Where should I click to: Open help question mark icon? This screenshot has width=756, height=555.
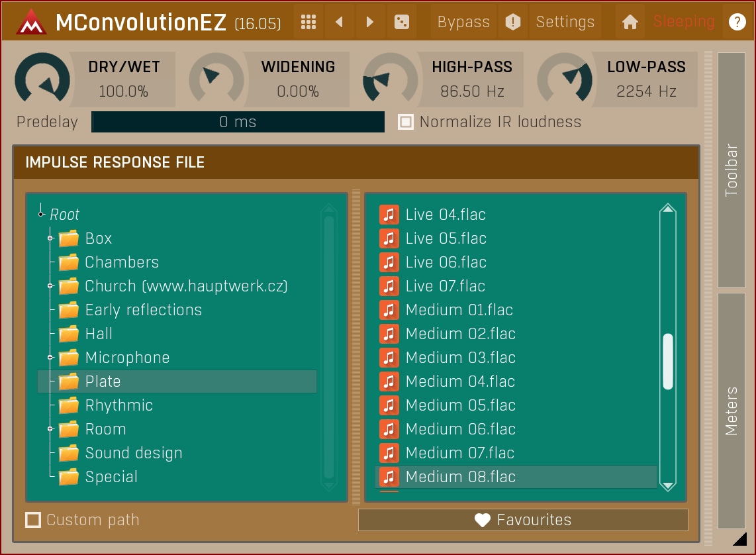(737, 22)
